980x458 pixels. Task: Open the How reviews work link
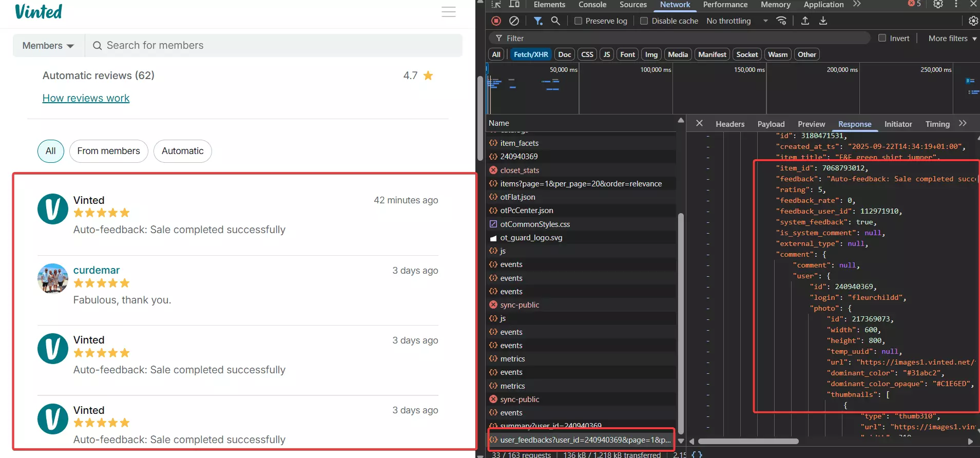(x=86, y=98)
